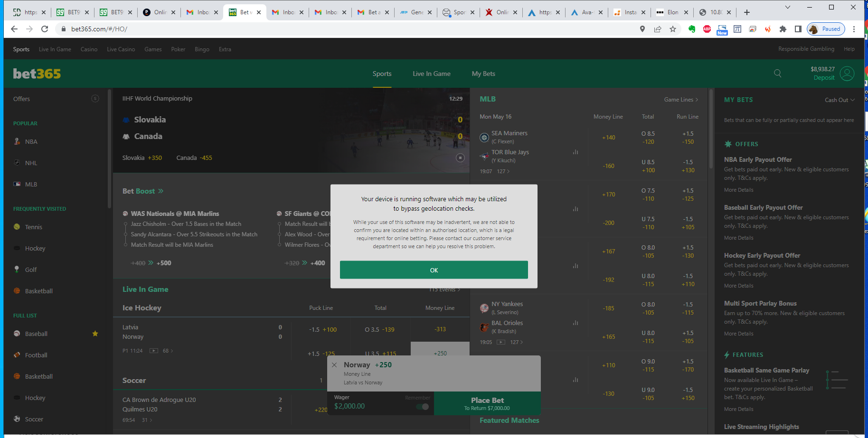Expand the Bet Boost section arrow
This screenshot has height=438, width=868.
click(x=161, y=191)
